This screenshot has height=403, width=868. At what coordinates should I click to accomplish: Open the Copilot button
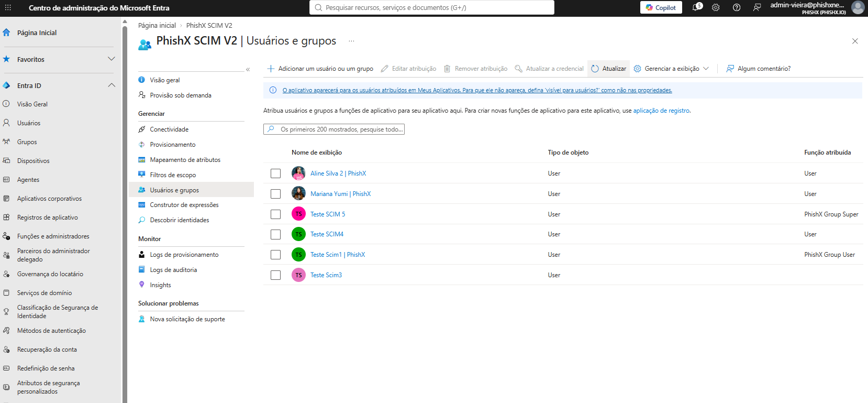[x=661, y=7]
